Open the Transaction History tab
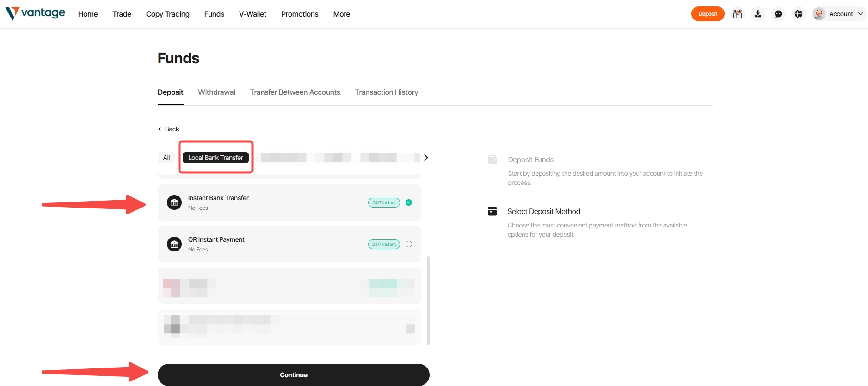Viewport: 868px width, 386px height. 387,92
